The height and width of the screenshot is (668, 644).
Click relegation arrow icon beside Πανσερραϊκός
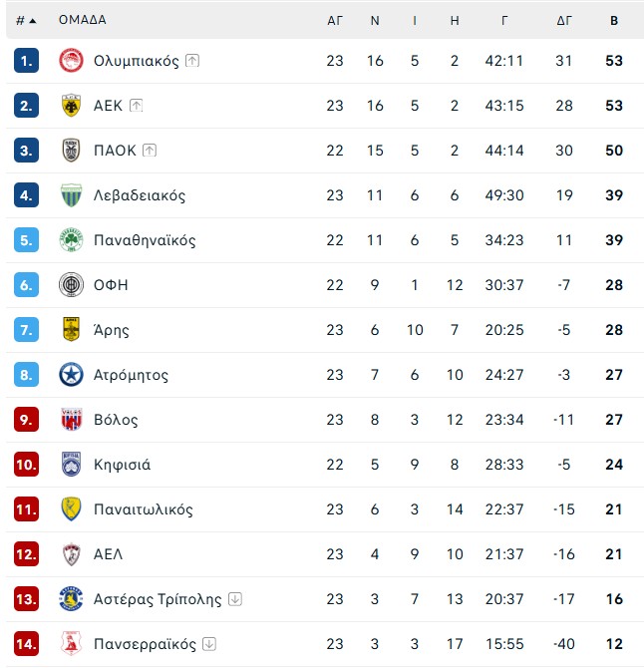[x=209, y=644]
